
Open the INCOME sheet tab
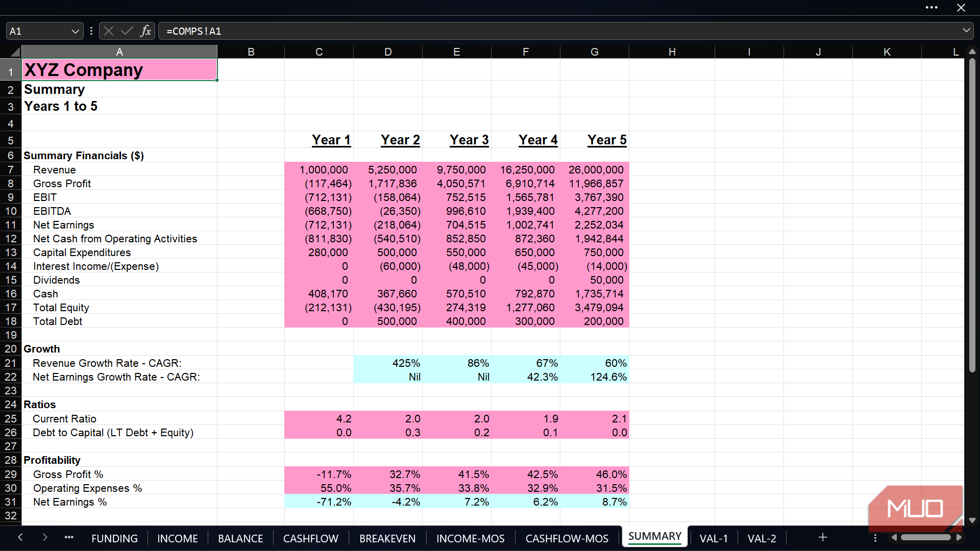(177, 538)
